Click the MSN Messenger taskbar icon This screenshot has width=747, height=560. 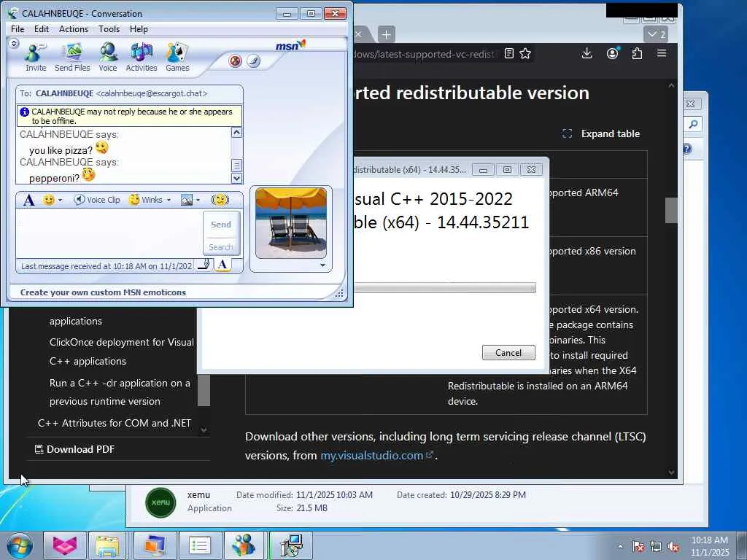(x=243, y=545)
